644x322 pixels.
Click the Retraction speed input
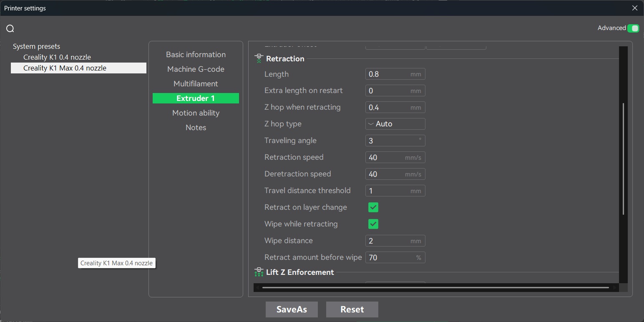[395, 158]
